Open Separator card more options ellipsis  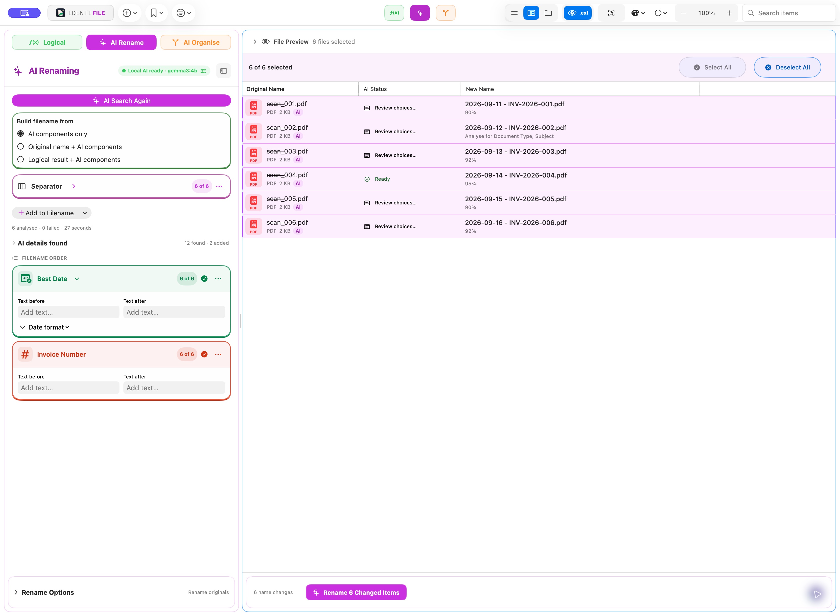(219, 186)
